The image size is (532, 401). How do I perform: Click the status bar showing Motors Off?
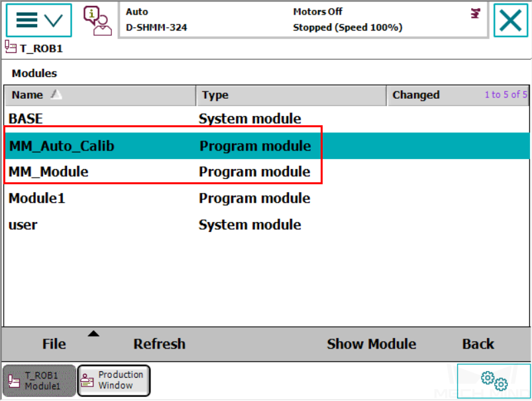click(x=303, y=20)
